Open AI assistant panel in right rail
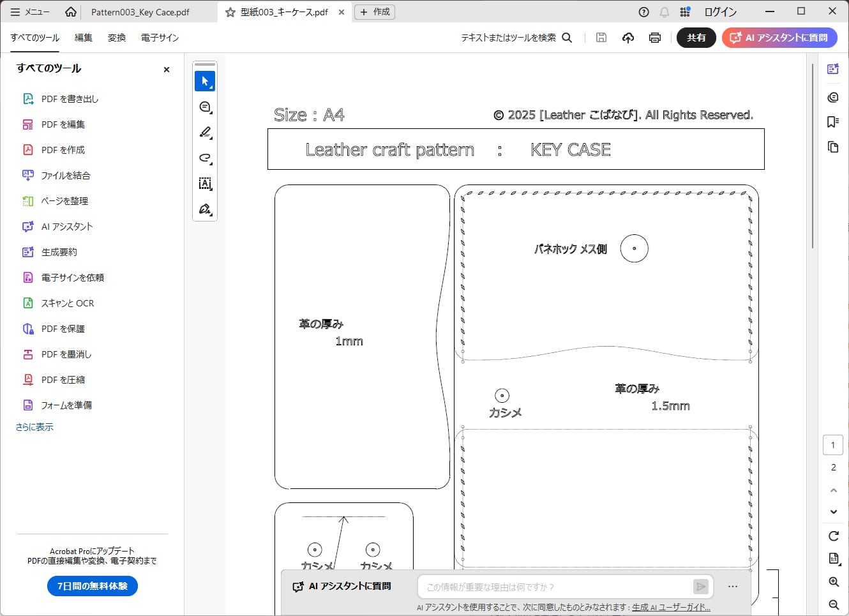The height and width of the screenshot is (616, 849). click(833, 69)
